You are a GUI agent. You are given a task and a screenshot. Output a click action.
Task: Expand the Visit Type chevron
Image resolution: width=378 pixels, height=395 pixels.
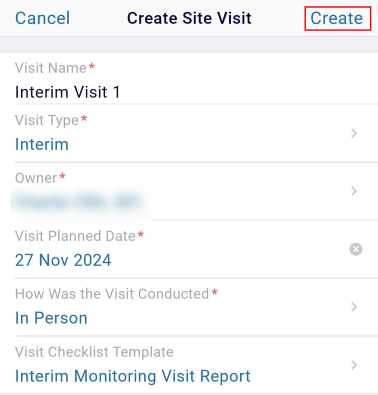[354, 133]
